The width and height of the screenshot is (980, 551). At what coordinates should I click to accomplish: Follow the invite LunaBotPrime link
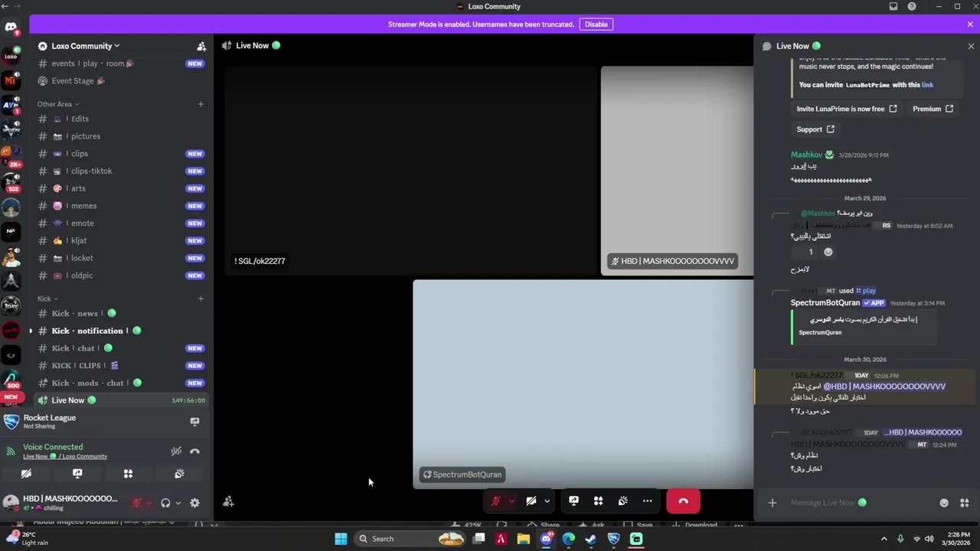(x=927, y=85)
